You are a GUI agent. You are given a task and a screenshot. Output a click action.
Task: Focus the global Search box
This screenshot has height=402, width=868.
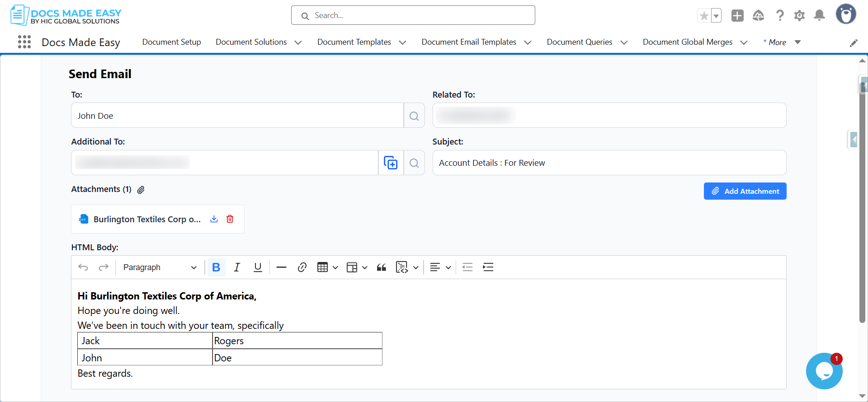413,15
